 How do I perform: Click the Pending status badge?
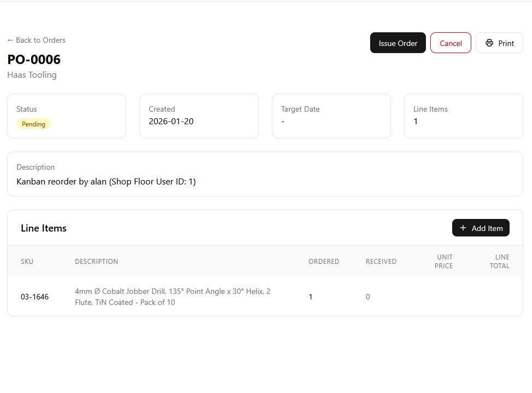33,124
